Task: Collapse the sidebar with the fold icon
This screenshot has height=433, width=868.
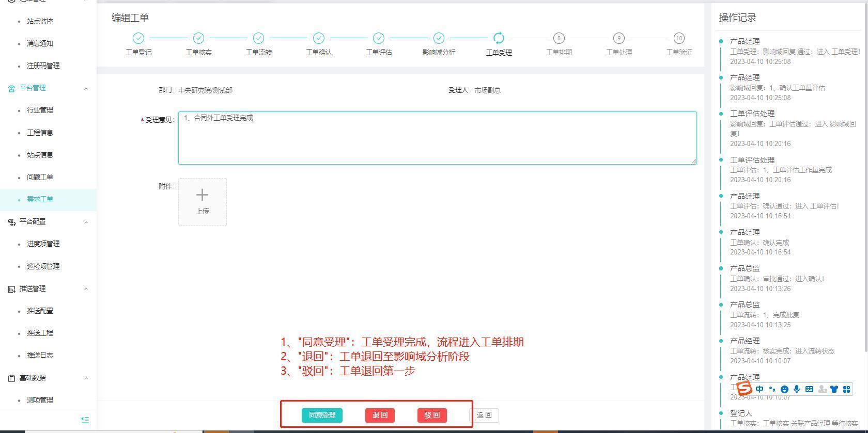Action: [85, 420]
